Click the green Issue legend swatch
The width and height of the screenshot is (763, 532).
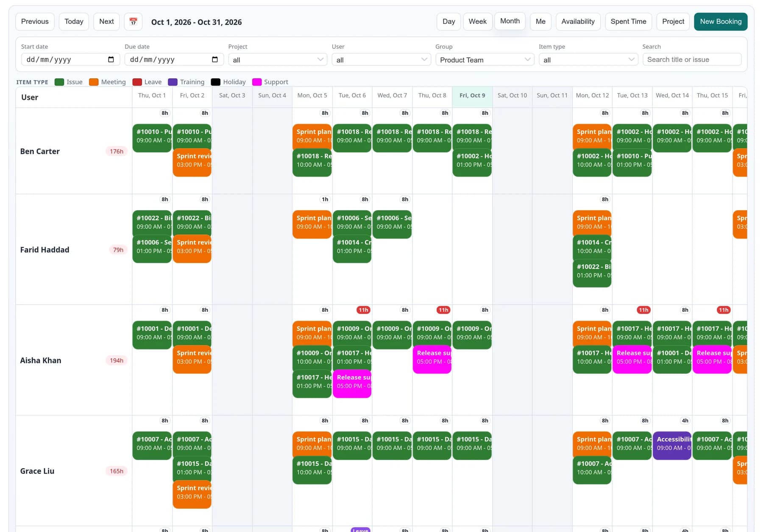click(x=59, y=82)
